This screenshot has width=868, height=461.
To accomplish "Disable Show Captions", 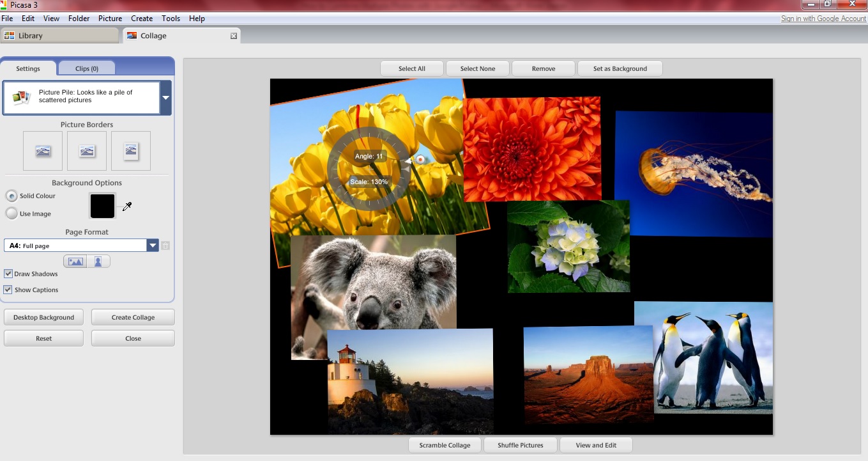I will pos(8,290).
